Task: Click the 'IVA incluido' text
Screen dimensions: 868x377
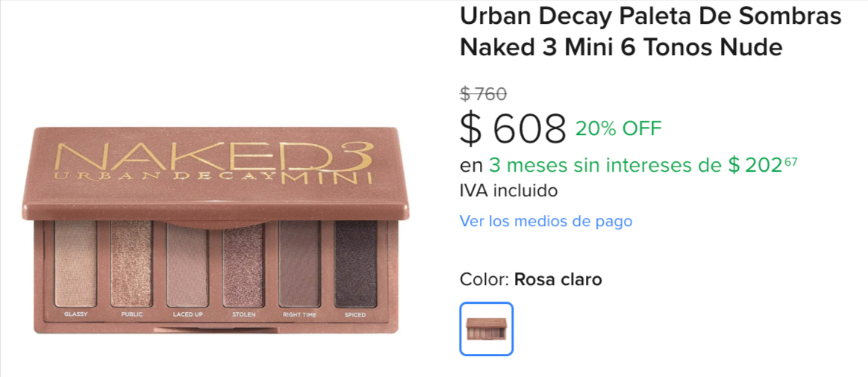Action: click(508, 191)
